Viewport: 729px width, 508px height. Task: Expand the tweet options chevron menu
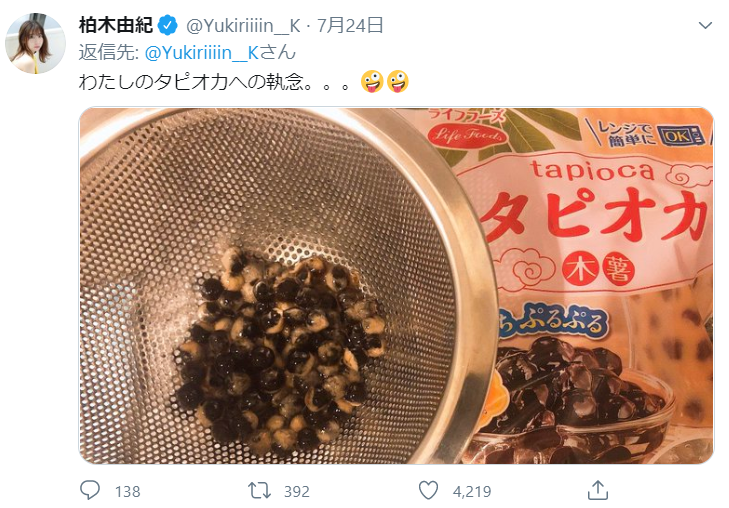click(x=705, y=25)
